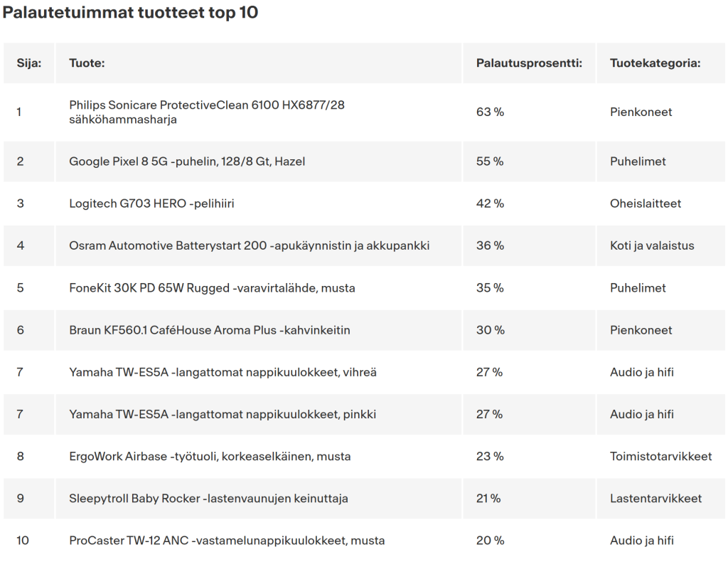The width and height of the screenshot is (728, 567).
Task: Click the ProCaster TW-12 ANC product name
Action: pos(227,541)
